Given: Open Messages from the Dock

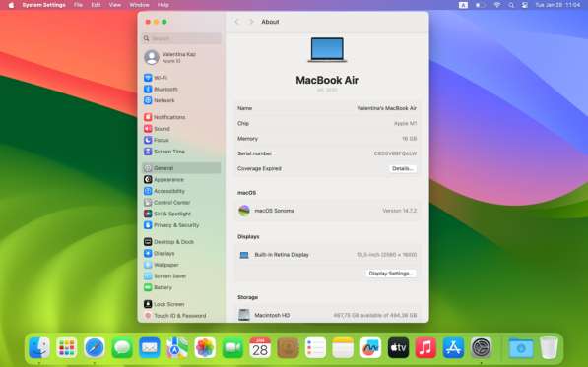Looking at the screenshot, I should pos(122,348).
